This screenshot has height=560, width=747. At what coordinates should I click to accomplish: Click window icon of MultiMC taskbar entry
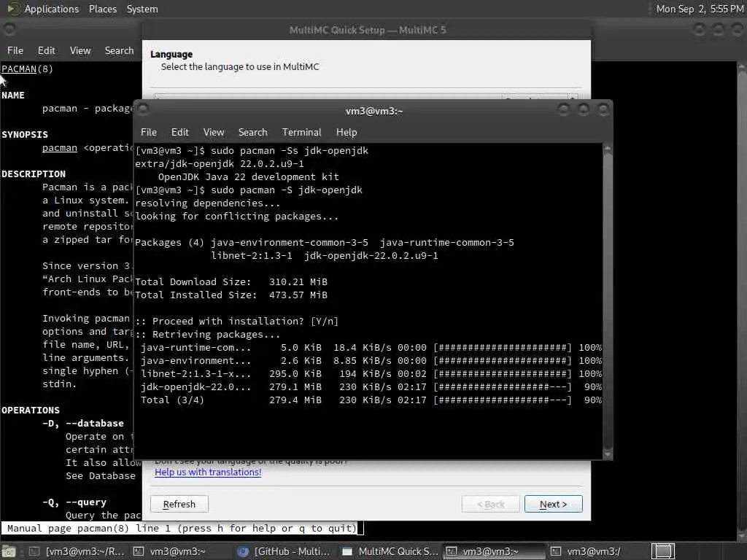347,551
